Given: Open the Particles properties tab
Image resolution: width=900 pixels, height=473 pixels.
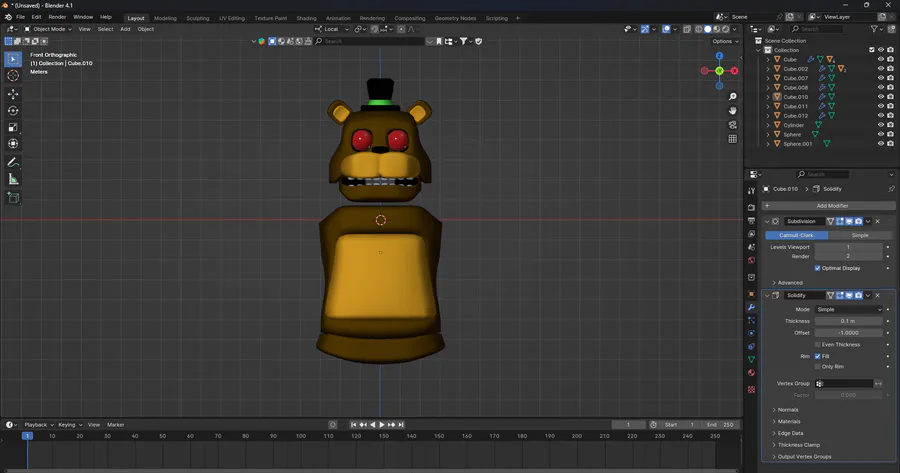Looking at the screenshot, I should click(751, 320).
